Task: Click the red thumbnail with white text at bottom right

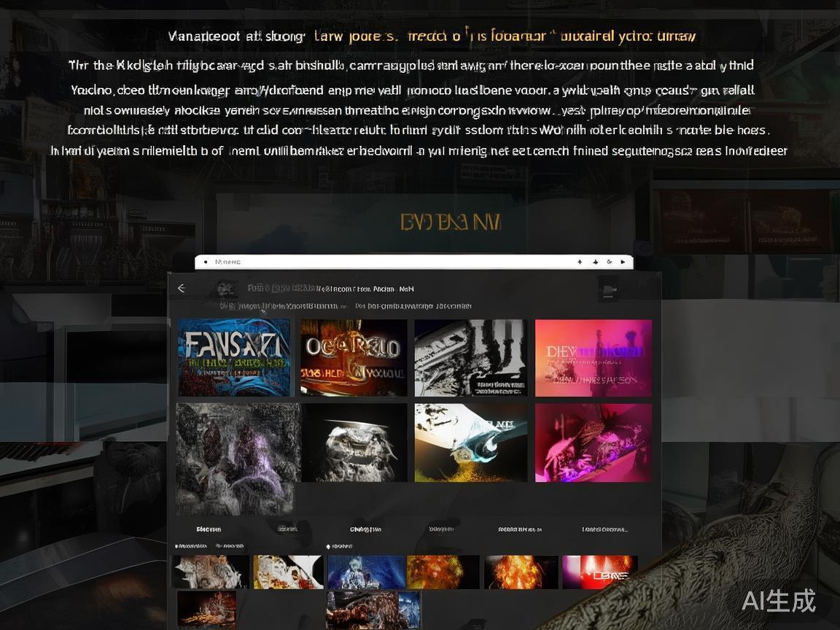Action: point(599,572)
